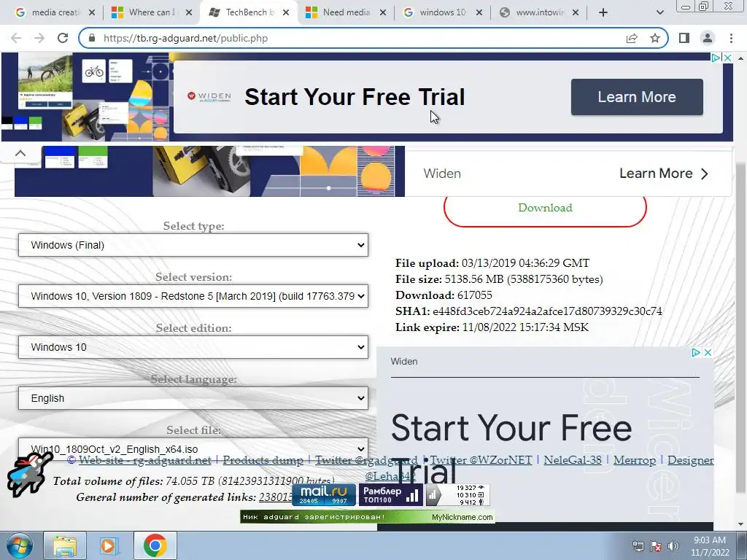747x560 pixels.
Task: Open the side panel icon
Action: (x=684, y=38)
